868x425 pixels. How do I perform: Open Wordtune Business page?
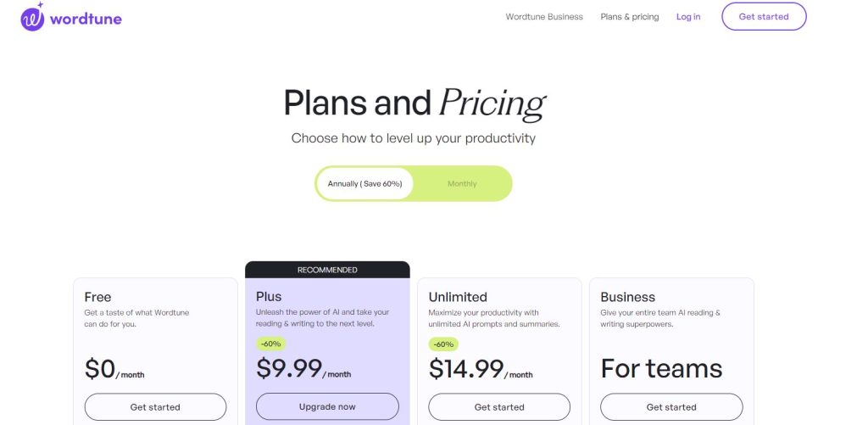[x=544, y=17]
